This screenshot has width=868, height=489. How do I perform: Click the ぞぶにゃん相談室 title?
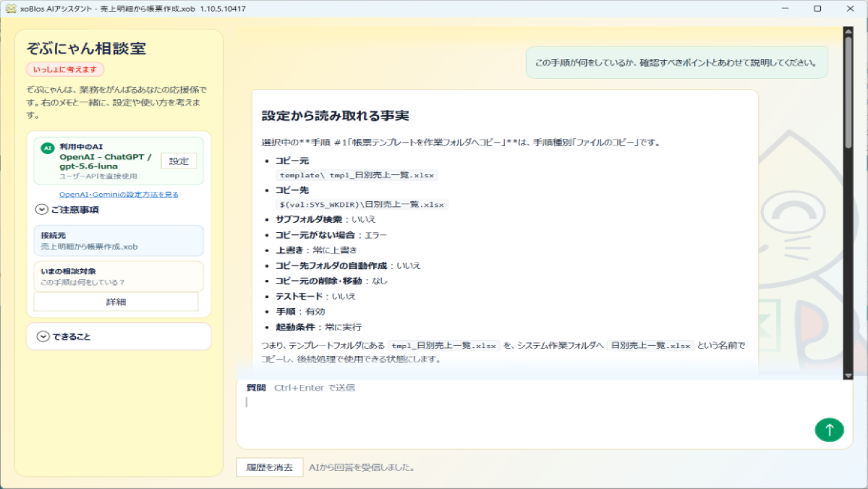click(x=86, y=48)
